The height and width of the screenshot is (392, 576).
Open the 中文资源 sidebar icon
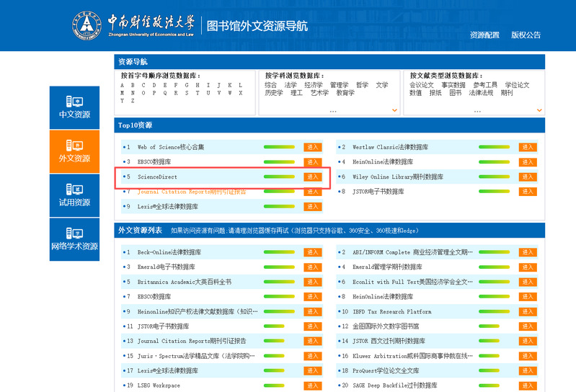tap(74, 101)
